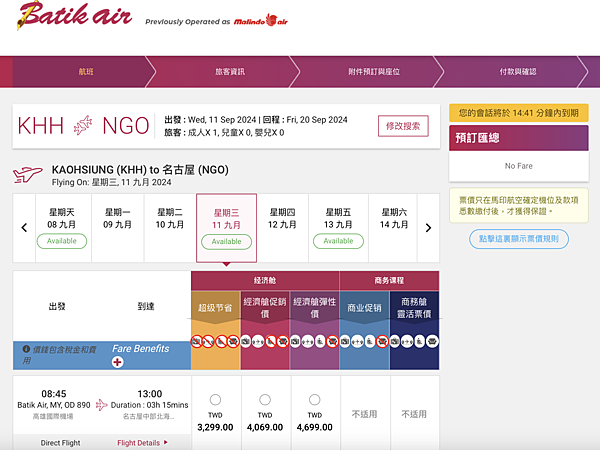Click the 商務艙靈活票價 fare column header
This screenshot has height=450, width=600.
tap(414, 308)
